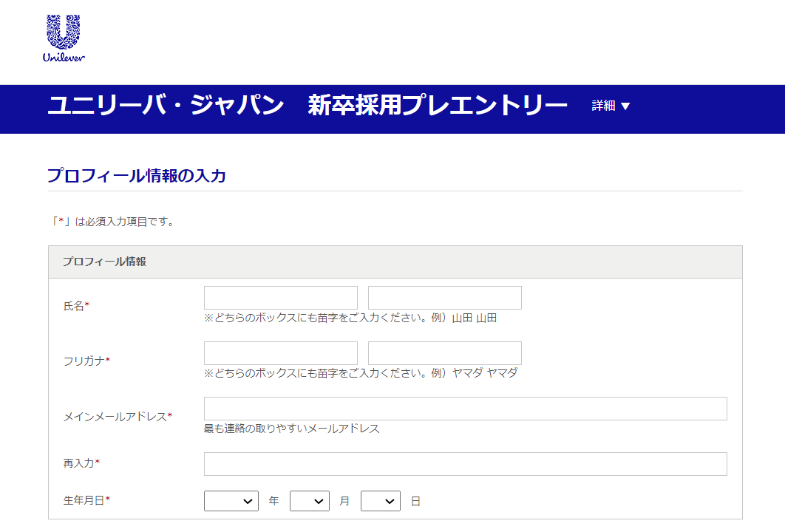785x532 pixels.
Task: Click the フリガナ field label
Action: [x=86, y=361]
